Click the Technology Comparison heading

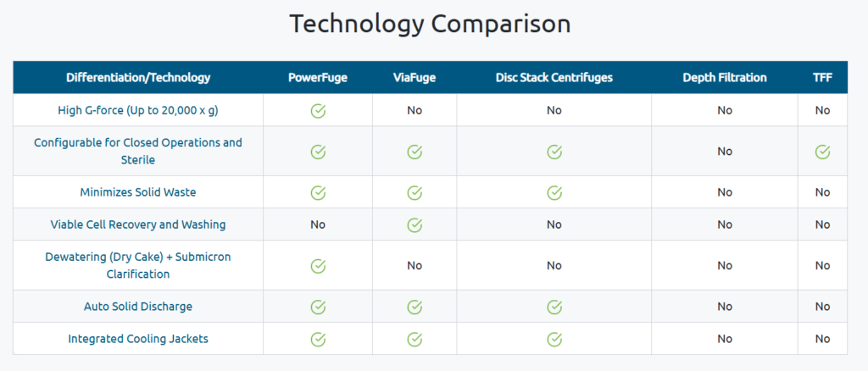pyautogui.click(x=430, y=25)
